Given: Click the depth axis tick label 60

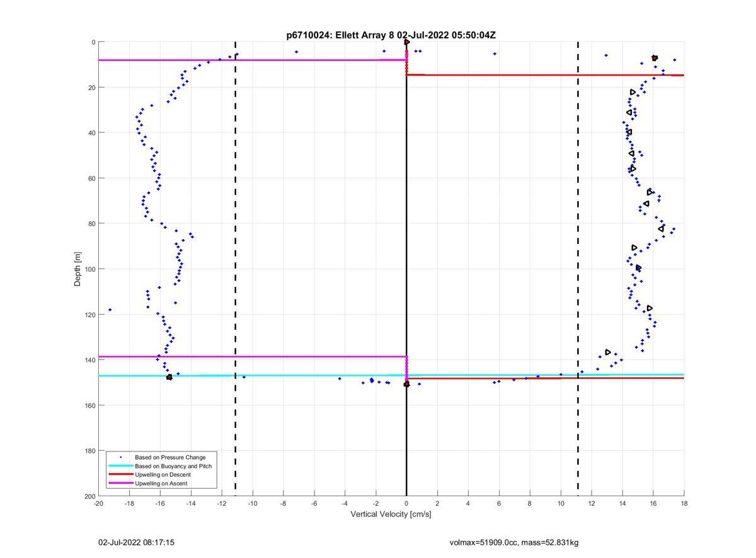Looking at the screenshot, I should pyautogui.click(x=91, y=178).
